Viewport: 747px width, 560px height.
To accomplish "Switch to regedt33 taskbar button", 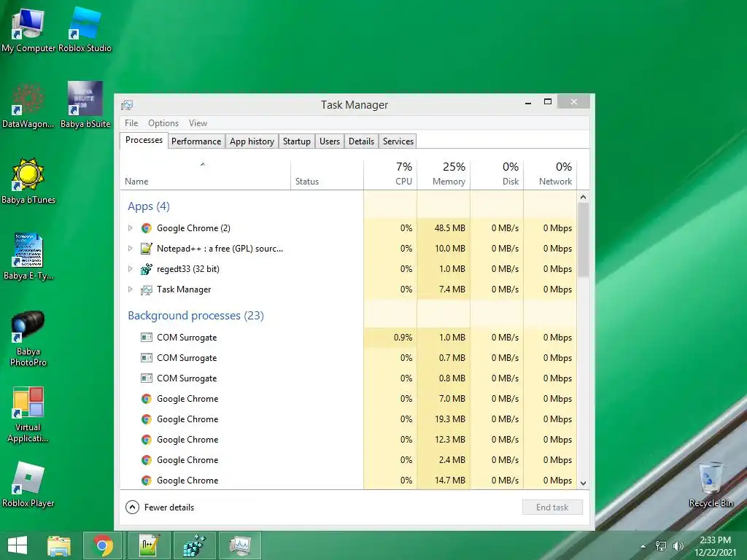I will coord(194,545).
